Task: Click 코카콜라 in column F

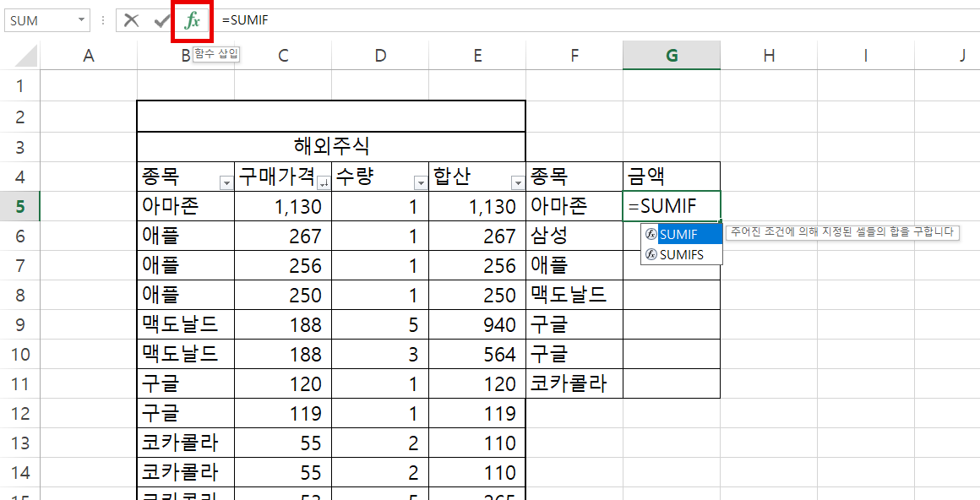Action: click(574, 383)
